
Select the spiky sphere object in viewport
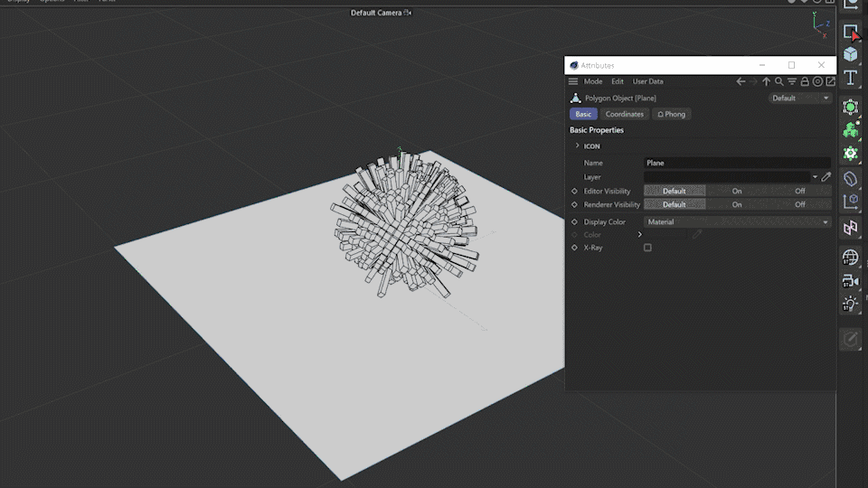[405, 224]
